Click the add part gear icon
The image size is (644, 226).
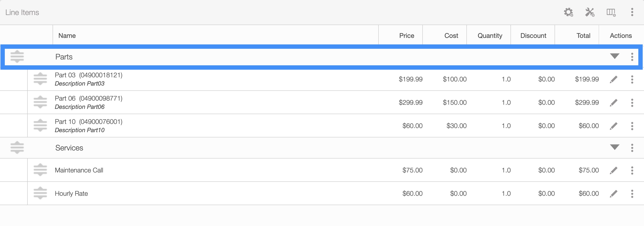568,12
